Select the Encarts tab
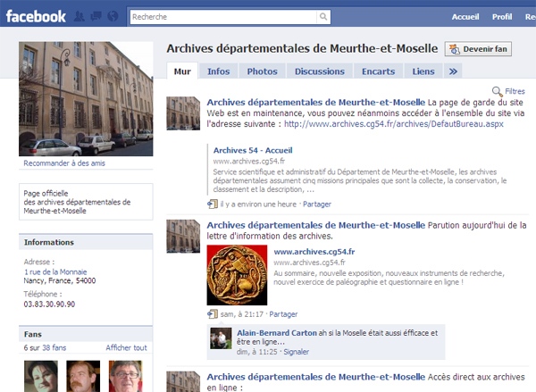This screenshot has height=392, width=536. [x=379, y=71]
